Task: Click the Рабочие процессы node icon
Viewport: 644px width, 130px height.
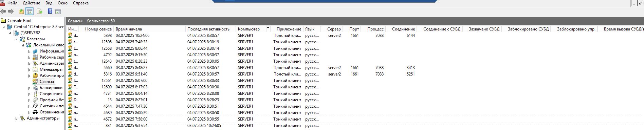Action: pos(35,75)
